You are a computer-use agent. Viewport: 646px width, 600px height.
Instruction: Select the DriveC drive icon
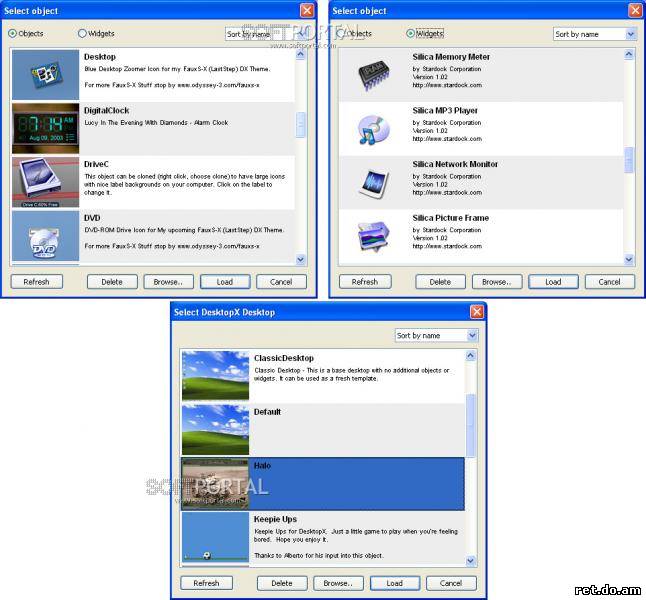pyautogui.click(x=46, y=182)
